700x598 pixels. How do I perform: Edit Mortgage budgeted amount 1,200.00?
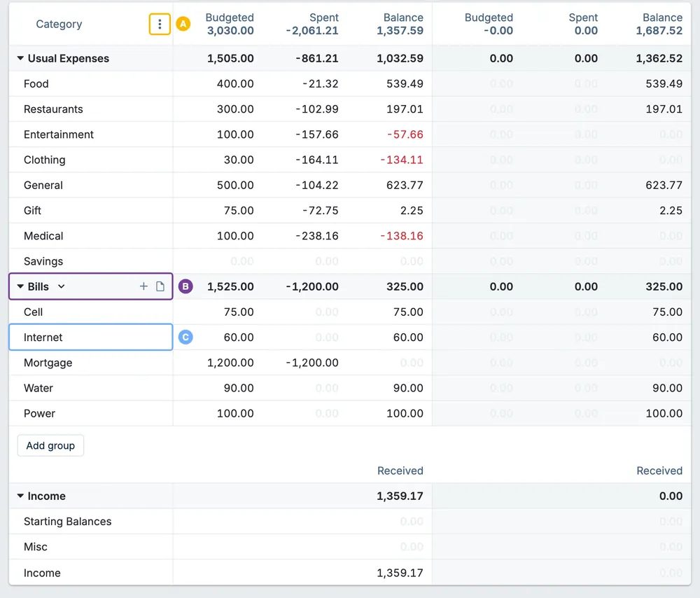(x=230, y=363)
